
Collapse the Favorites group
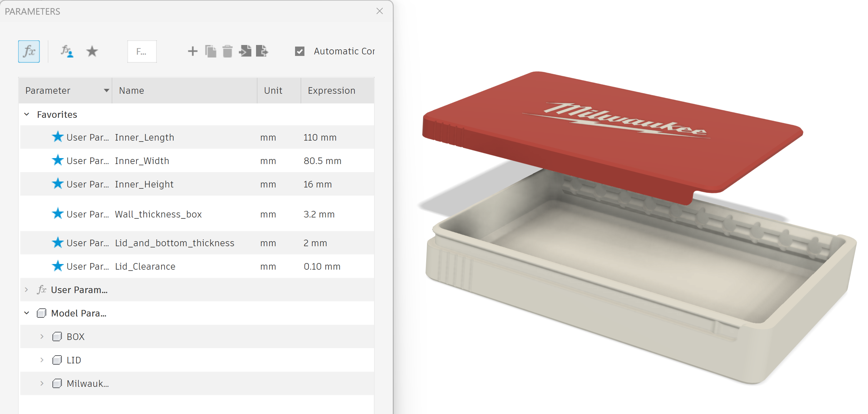pos(27,114)
